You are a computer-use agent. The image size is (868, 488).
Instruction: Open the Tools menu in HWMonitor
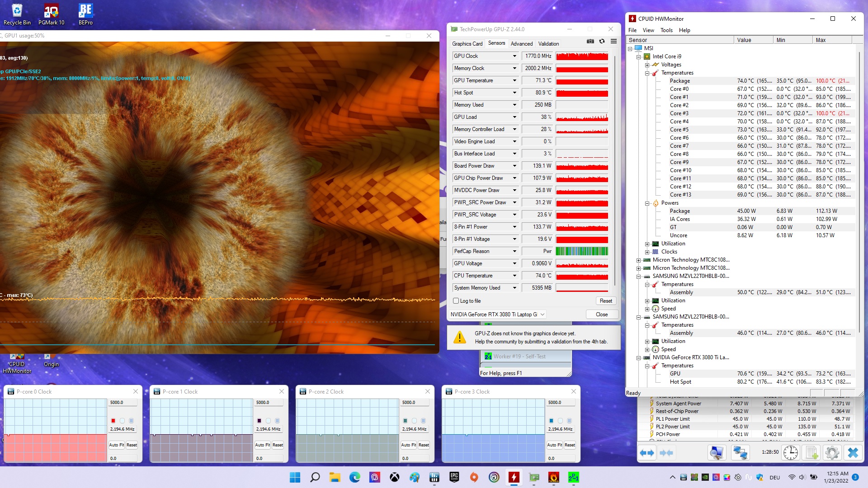pos(666,30)
